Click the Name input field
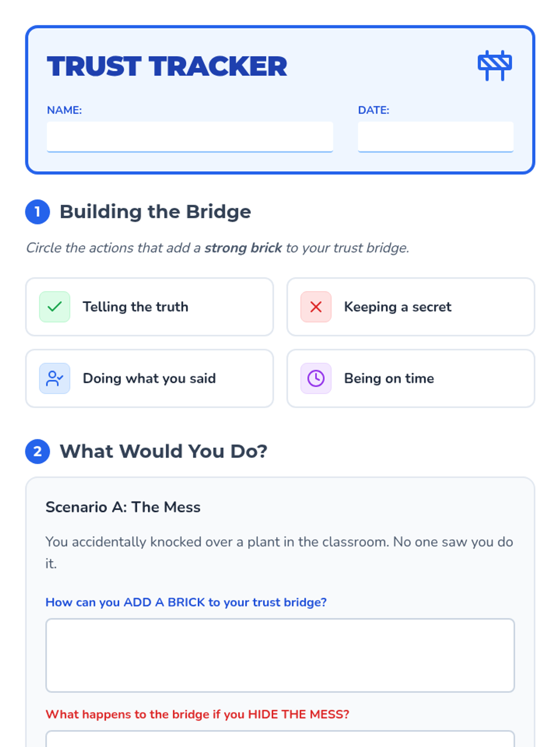The width and height of the screenshot is (560, 747). 189,137
